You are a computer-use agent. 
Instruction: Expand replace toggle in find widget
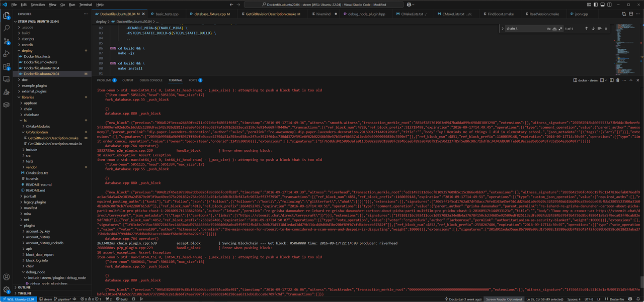tap(503, 29)
